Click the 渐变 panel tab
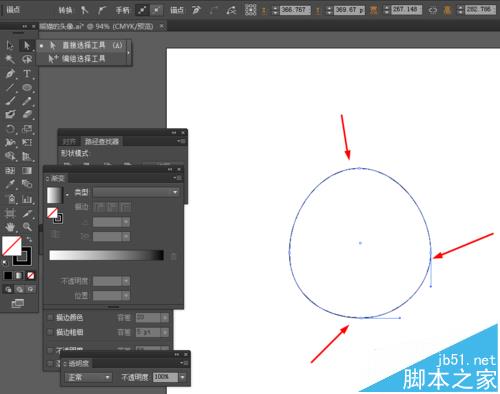Image resolution: width=500 pixels, height=394 pixels. coord(56,178)
